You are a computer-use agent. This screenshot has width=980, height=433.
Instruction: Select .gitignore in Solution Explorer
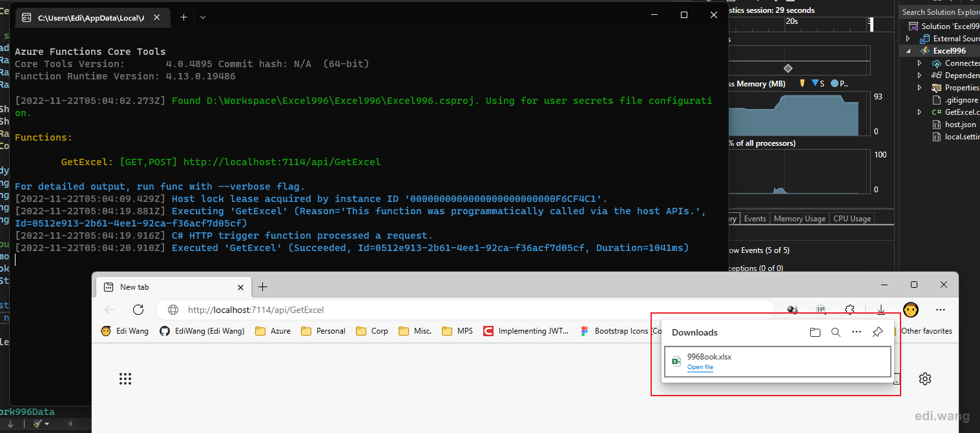tap(961, 100)
